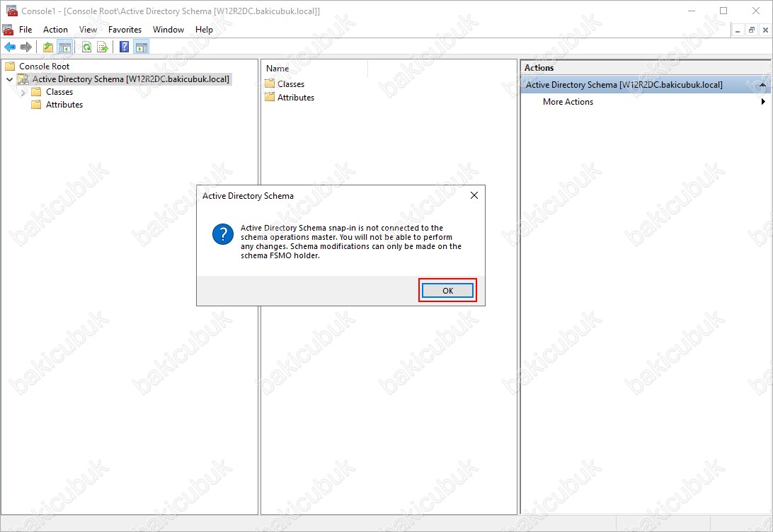
Task: Minimize the inner console child window
Action: (x=738, y=30)
